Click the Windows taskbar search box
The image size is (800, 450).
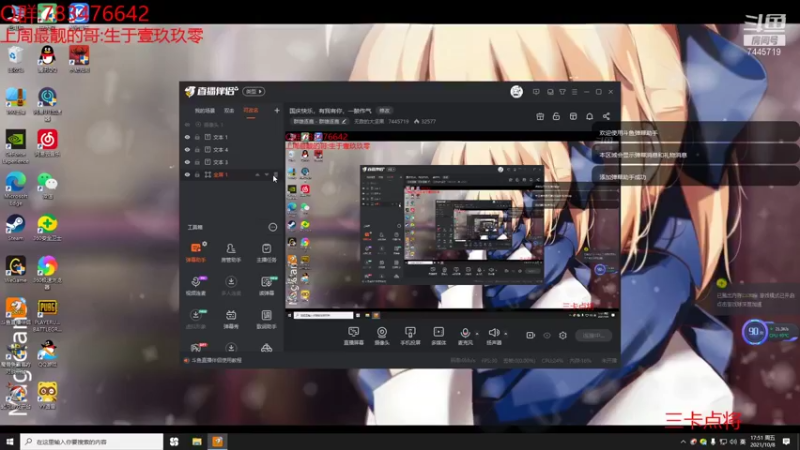tap(92, 441)
